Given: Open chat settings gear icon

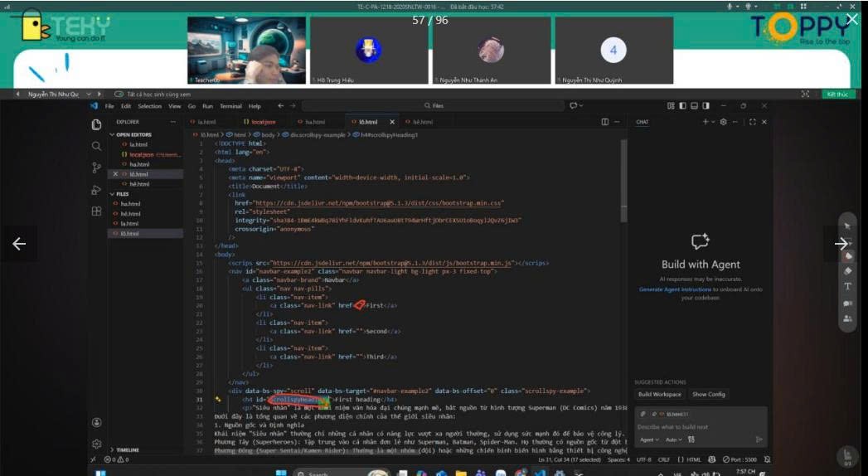Looking at the screenshot, I should pos(723,122).
